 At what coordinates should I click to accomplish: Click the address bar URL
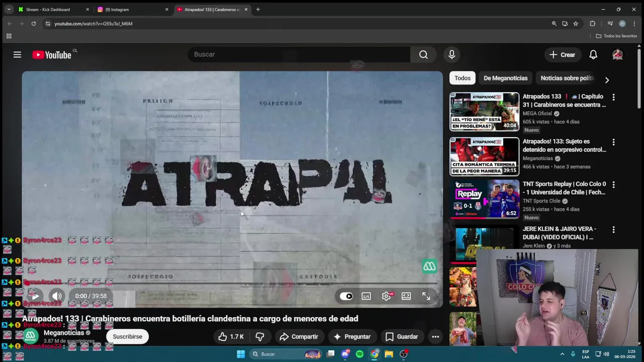pos(93,24)
